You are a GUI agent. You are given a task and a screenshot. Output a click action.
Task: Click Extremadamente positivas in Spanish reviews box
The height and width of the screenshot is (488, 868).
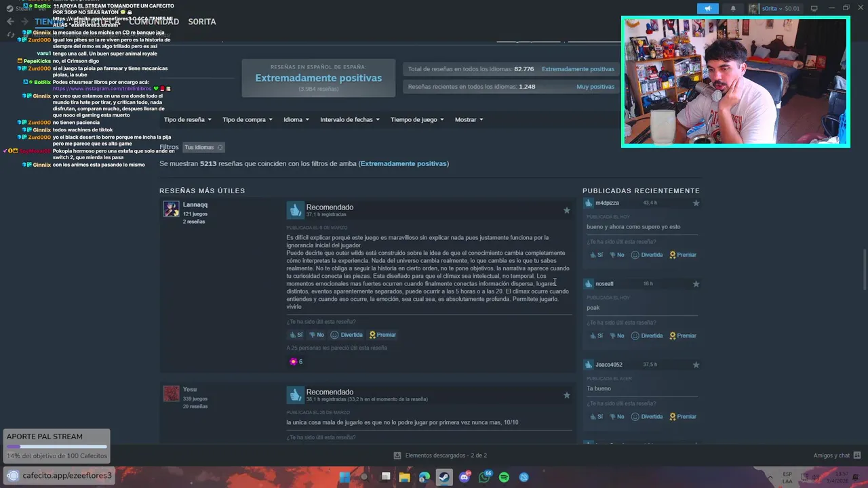tap(318, 78)
